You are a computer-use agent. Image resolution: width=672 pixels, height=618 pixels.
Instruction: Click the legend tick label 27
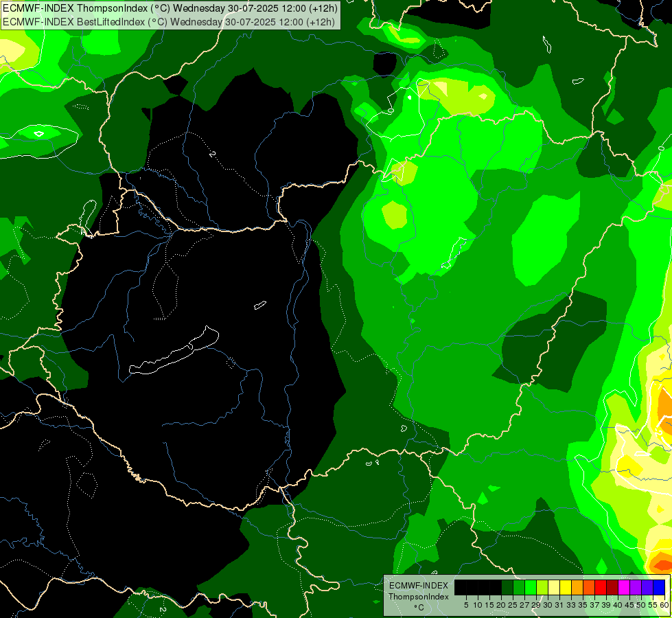click(x=524, y=605)
